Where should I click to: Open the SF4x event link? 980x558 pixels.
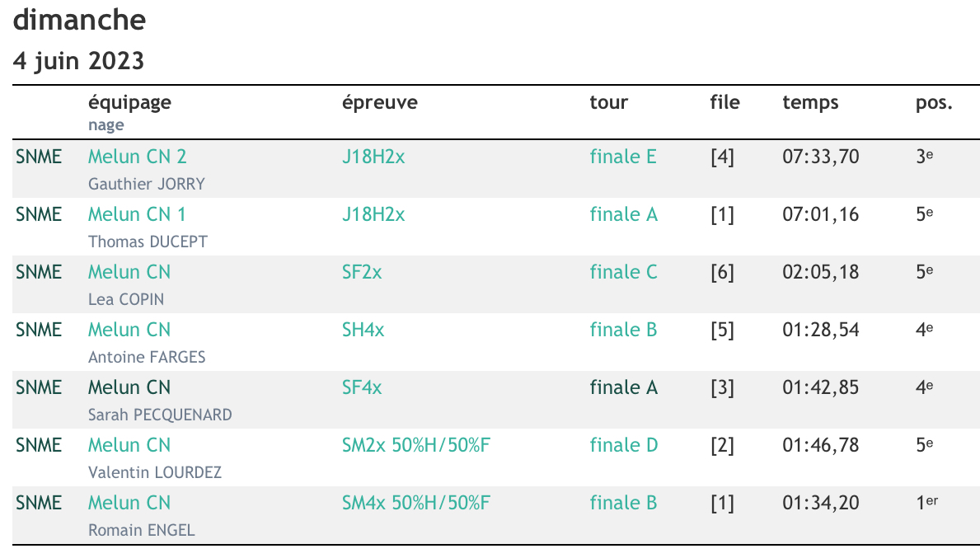(362, 387)
